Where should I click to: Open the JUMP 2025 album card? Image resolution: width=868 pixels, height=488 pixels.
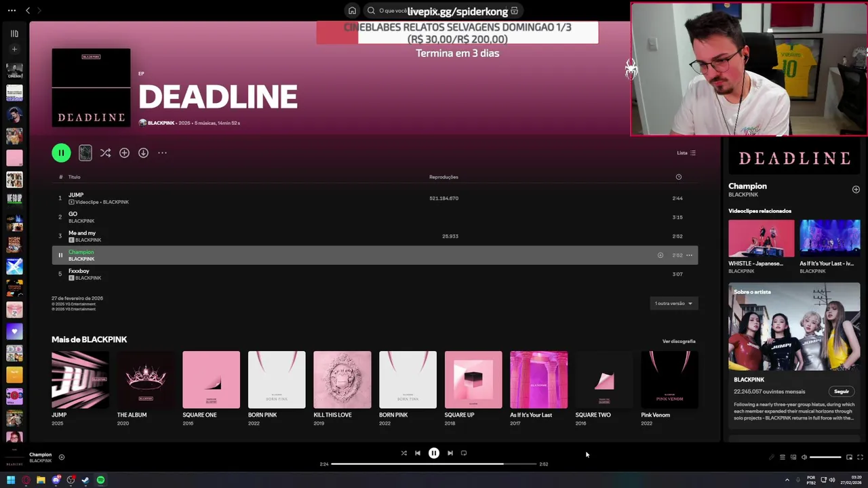tap(80, 388)
